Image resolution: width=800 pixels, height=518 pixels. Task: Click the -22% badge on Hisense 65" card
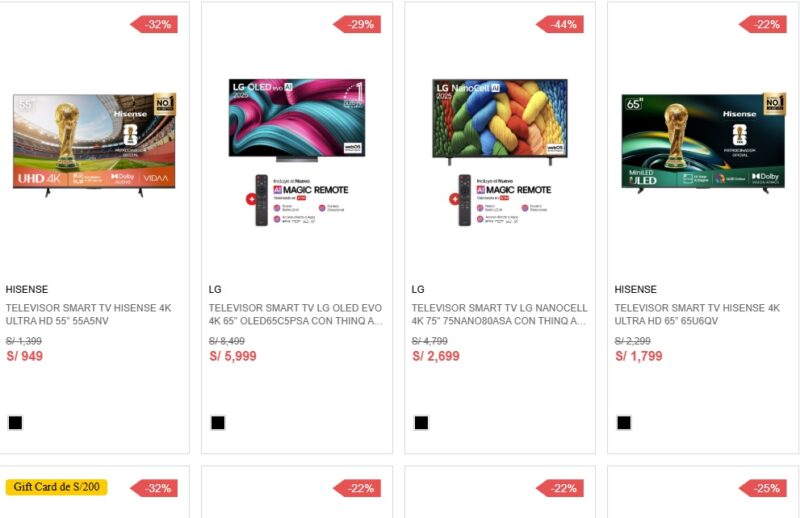[x=763, y=24]
